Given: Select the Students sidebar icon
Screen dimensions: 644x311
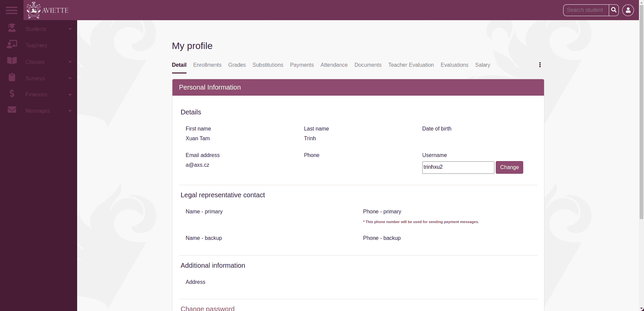Looking at the screenshot, I should coord(12,28).
